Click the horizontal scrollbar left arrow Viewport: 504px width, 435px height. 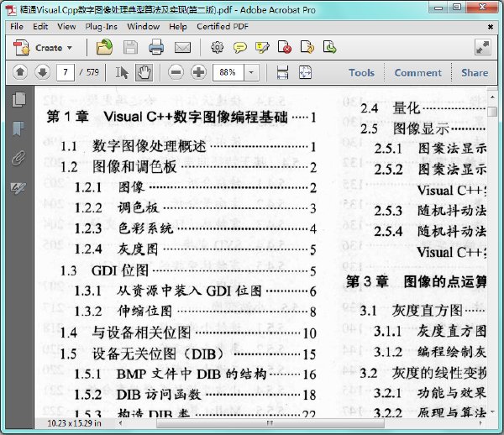click(x=121, y=423)
